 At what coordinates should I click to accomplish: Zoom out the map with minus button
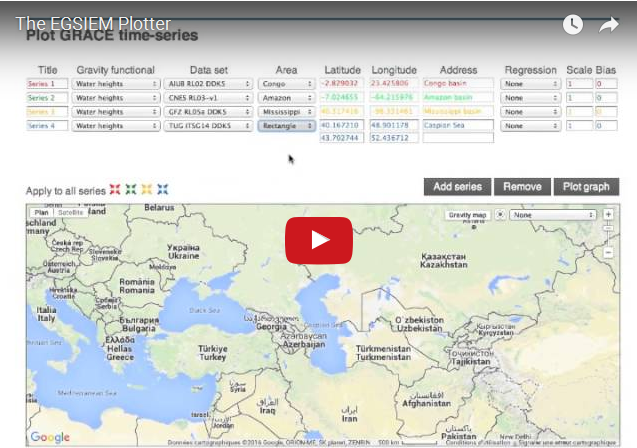click(607, 253)
